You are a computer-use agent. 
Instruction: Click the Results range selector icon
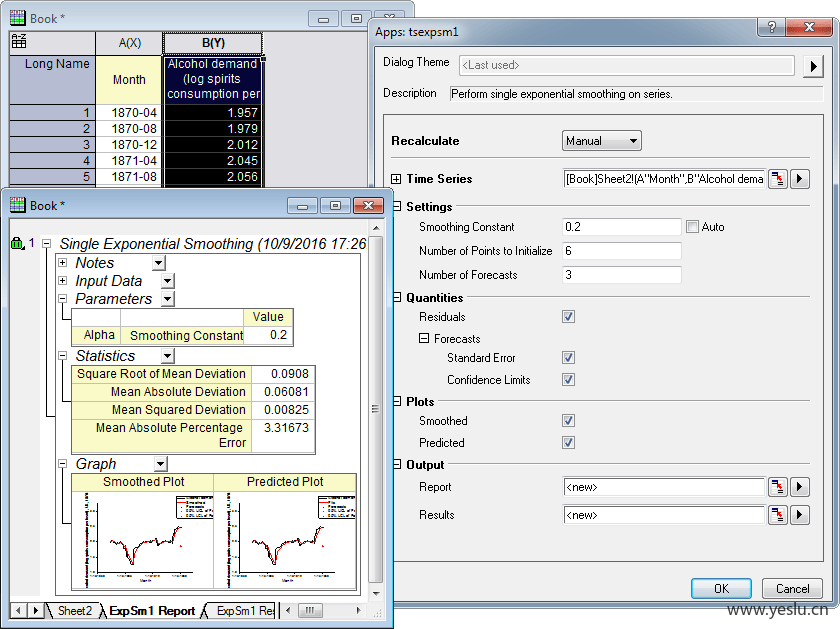click(777, 515)
